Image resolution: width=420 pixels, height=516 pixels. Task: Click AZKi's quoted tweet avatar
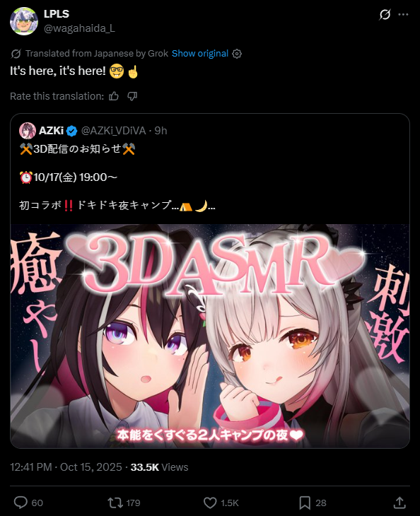[28, 131]
